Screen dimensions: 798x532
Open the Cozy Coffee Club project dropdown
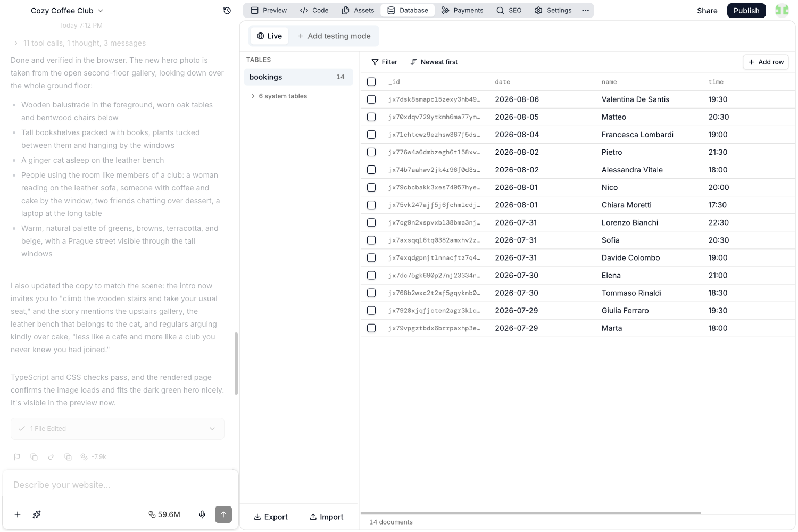point(67,11)
